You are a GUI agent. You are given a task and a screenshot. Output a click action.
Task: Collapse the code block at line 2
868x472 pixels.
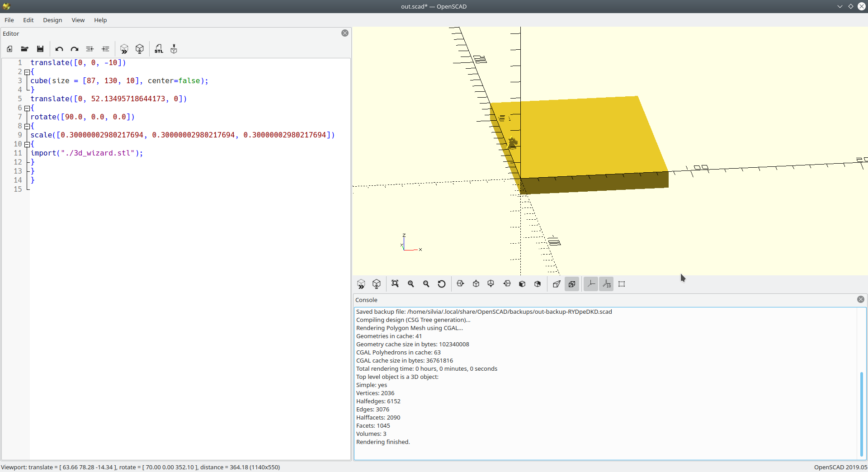[28, 72]
